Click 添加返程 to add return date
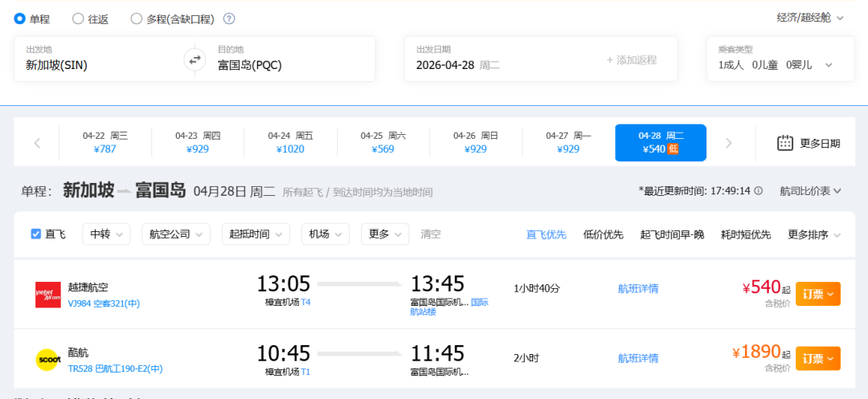The image size is (868, 399). [x=631, y=59]
